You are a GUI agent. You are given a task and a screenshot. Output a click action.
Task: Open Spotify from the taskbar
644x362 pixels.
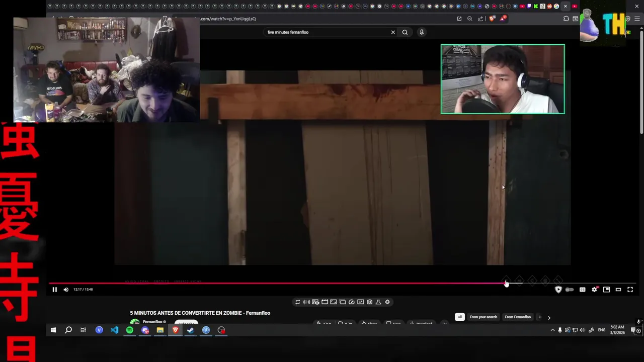(130, 330)
